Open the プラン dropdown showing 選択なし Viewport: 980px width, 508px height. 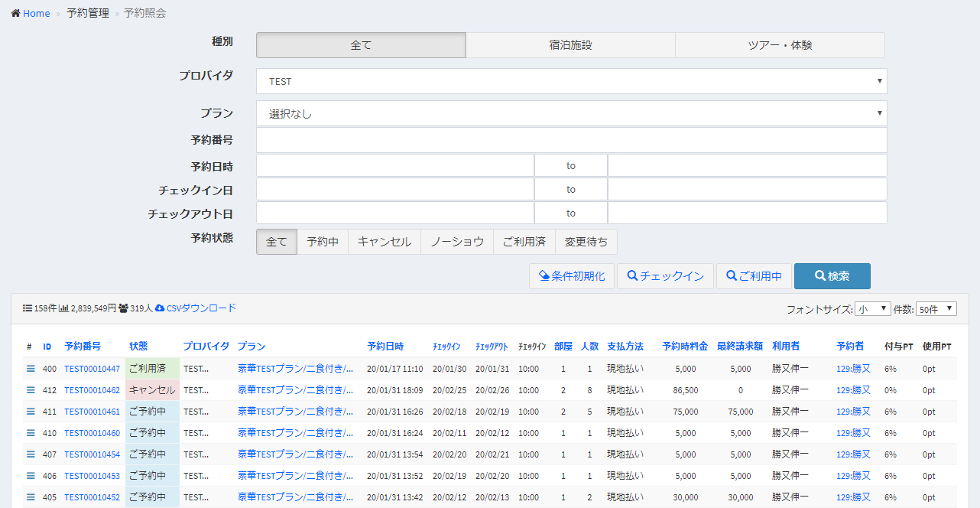[572, 113]
